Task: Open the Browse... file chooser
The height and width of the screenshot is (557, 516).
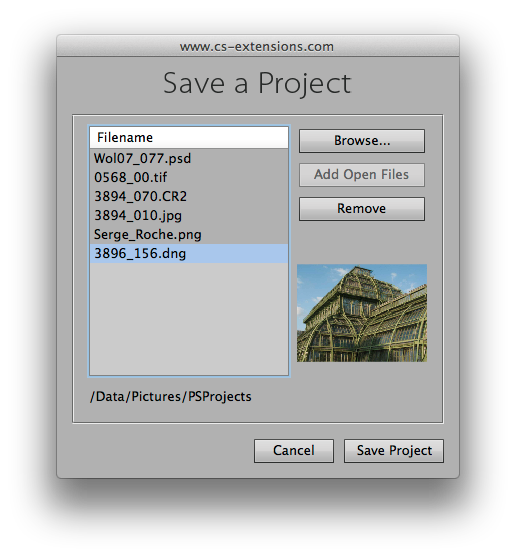Action: [362, 141]
